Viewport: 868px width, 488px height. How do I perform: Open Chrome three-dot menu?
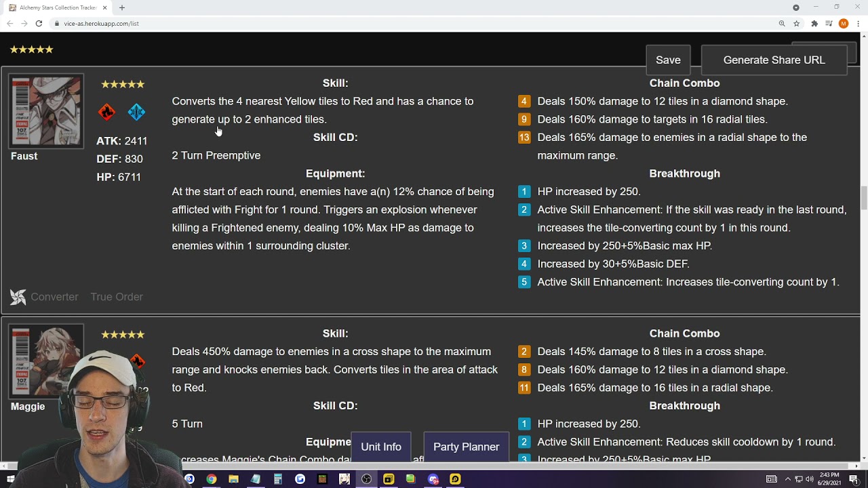(x=858, y=23)
